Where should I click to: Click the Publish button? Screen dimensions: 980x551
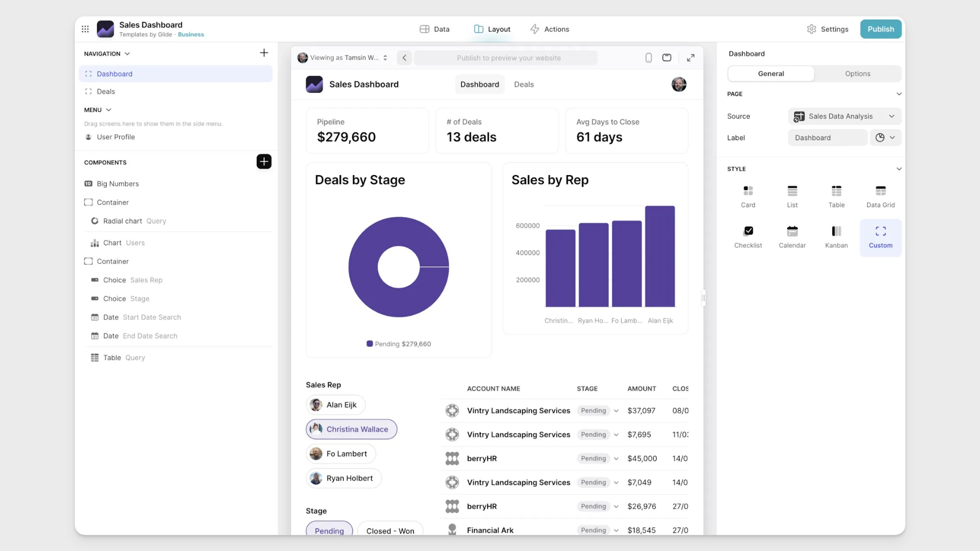pos(880,29)
